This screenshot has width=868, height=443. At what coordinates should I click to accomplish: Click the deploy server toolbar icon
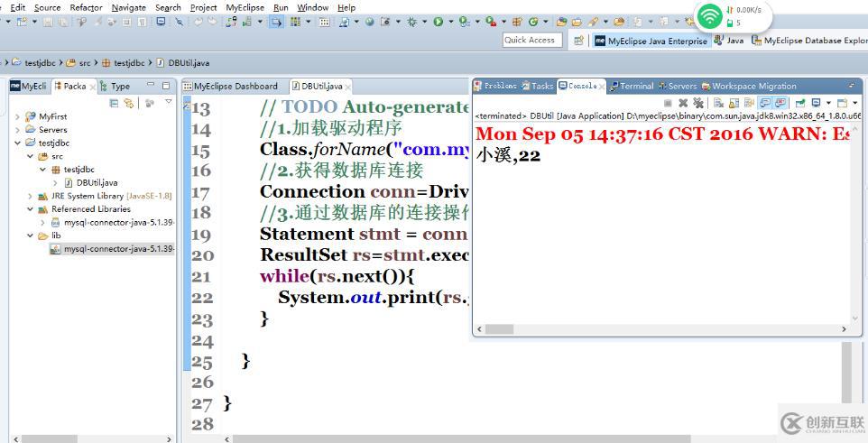point(231,22)
